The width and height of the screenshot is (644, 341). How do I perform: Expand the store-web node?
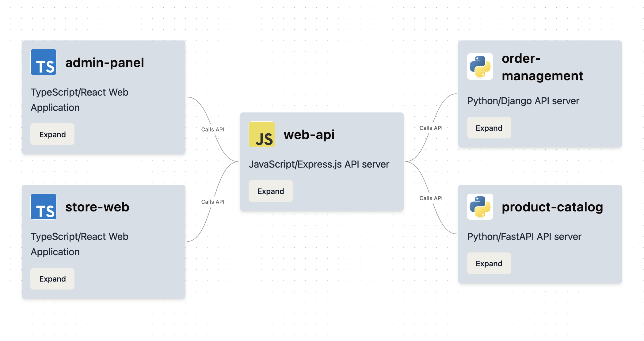pyautogui.click(x=52, y=278)
